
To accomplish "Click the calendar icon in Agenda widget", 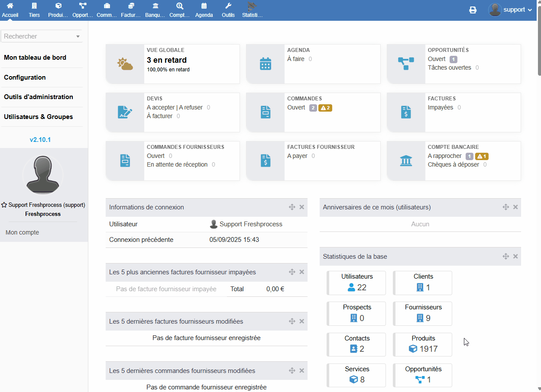I will 265,64.
